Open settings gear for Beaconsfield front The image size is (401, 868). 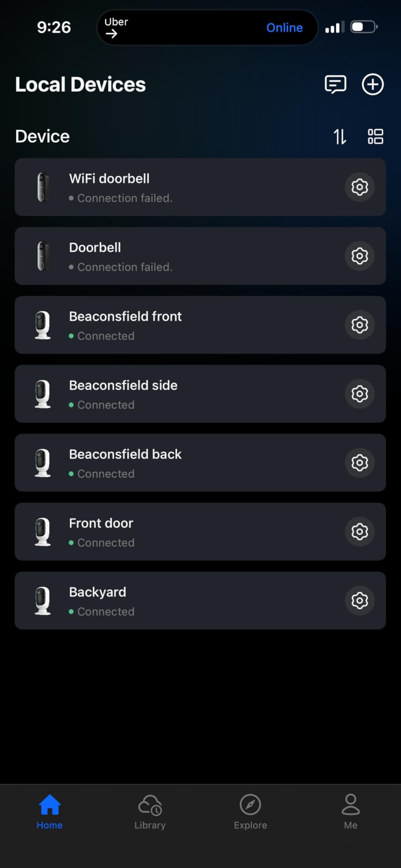(360, 325)
